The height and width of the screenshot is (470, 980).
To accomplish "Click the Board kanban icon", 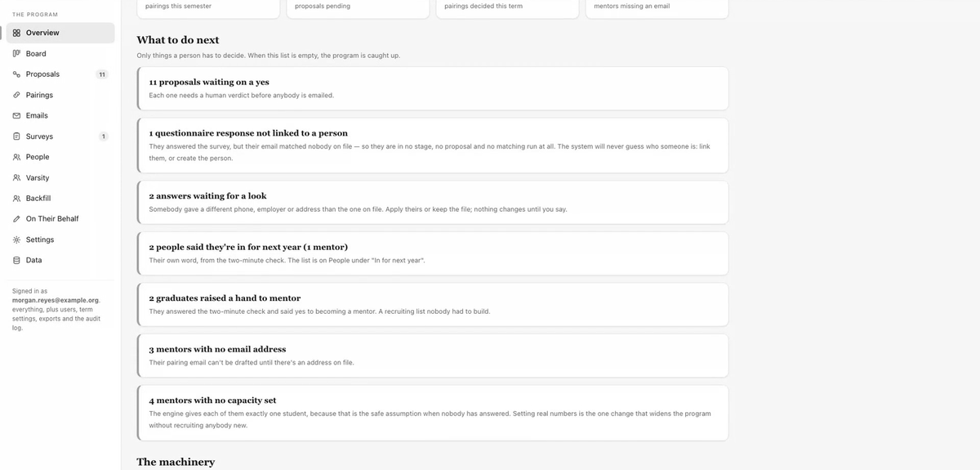I will tap(16, 54).
